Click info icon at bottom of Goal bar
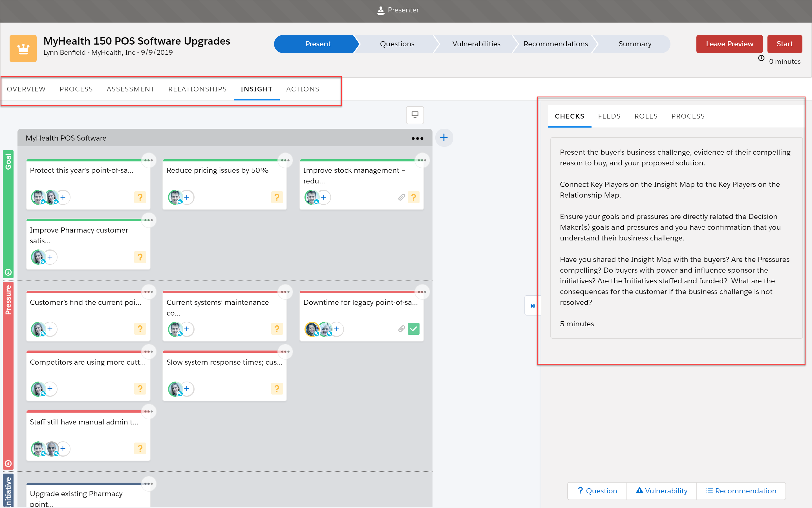 pos(8,272)
